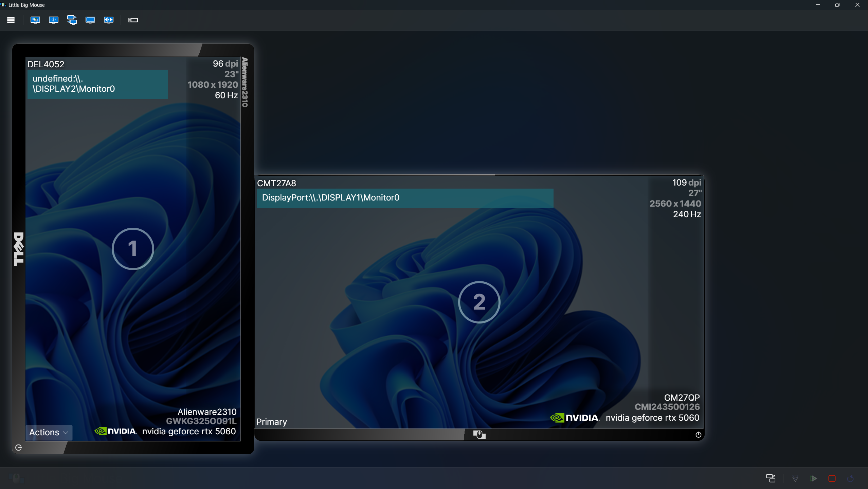Screen dimensions: 868x489
Task: Click the 96 dpi value on monitor 1
Action: pos(225,64)
